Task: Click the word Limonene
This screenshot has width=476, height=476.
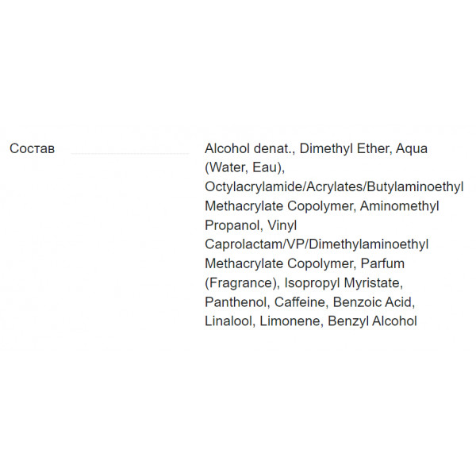Action: pos(291,321)
